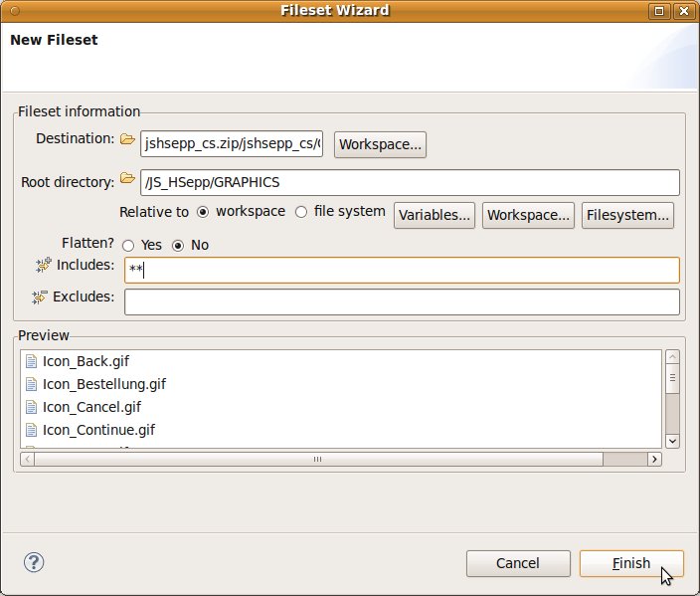700x596 pixels.
Task: Click the Includes pattern wand icon
Action: click(43, 265)
